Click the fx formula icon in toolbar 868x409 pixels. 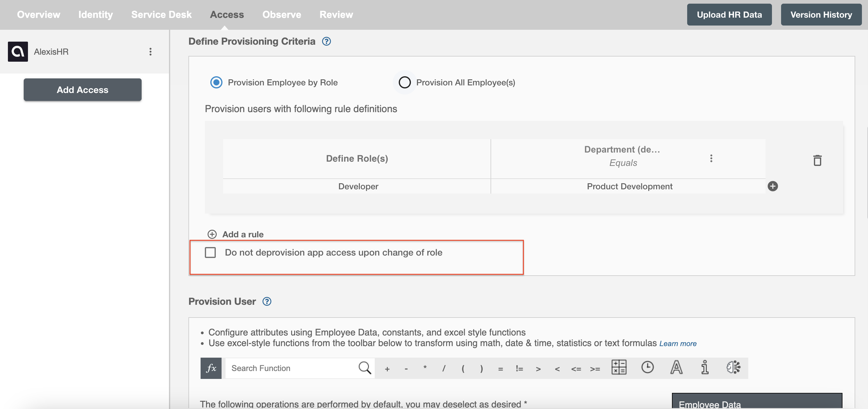point(211,368)
